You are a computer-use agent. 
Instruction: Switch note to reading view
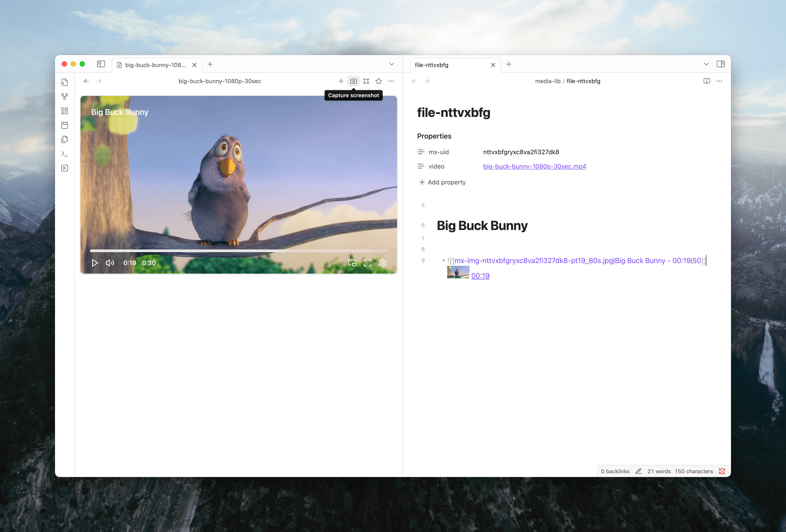click(706, 81)
